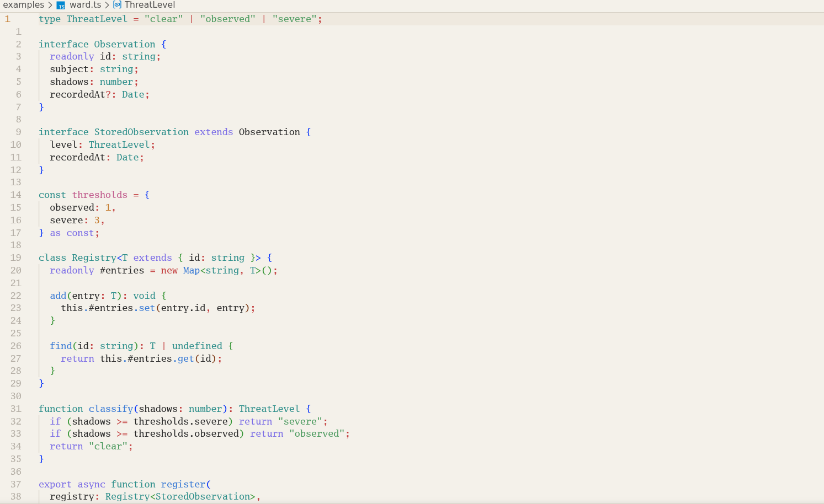The width and height of the screenshot is (824, 504).
Task: Click gutter line number 14
Action: 15,195
